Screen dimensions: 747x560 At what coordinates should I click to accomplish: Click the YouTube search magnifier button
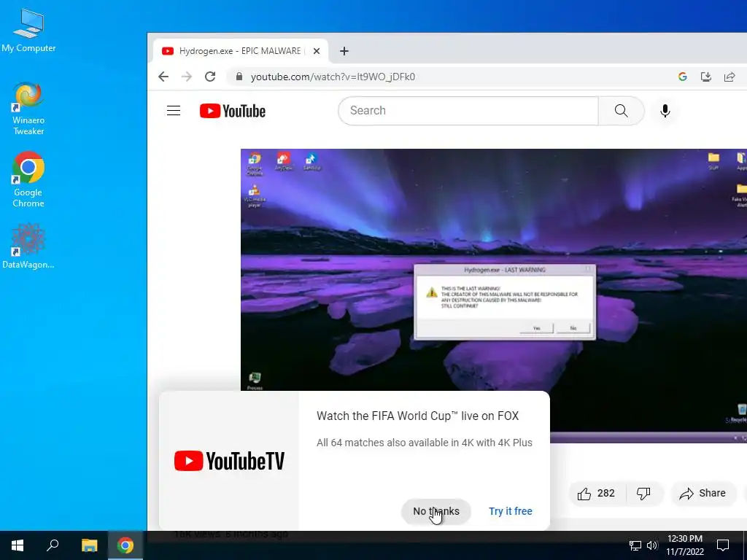pos(622,111)
